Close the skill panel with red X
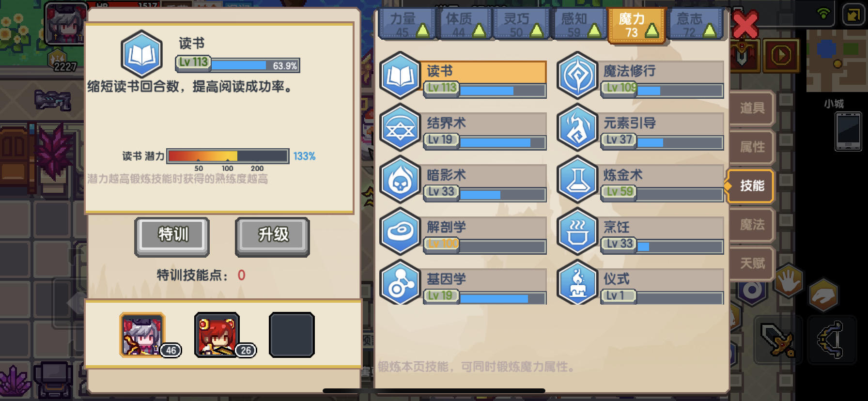868x401 pixels. 745,25
